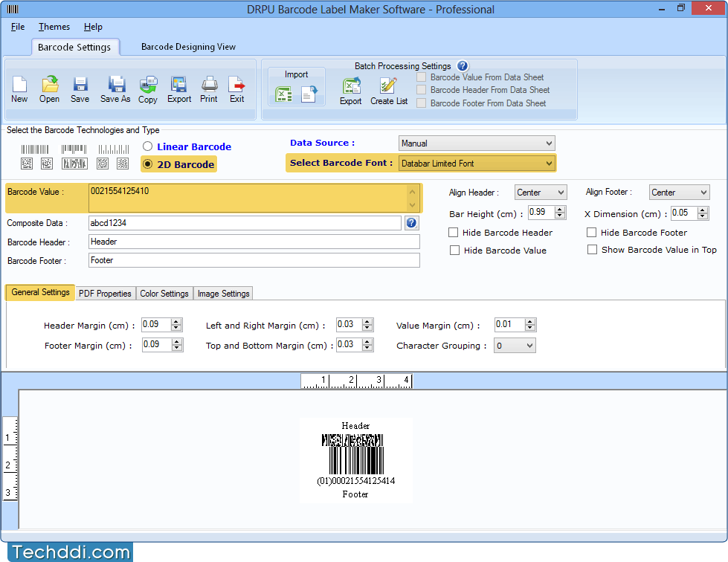Select the 2D Barcode radio button
Screen dimensions: 728x562
click(x=148, y=164)
